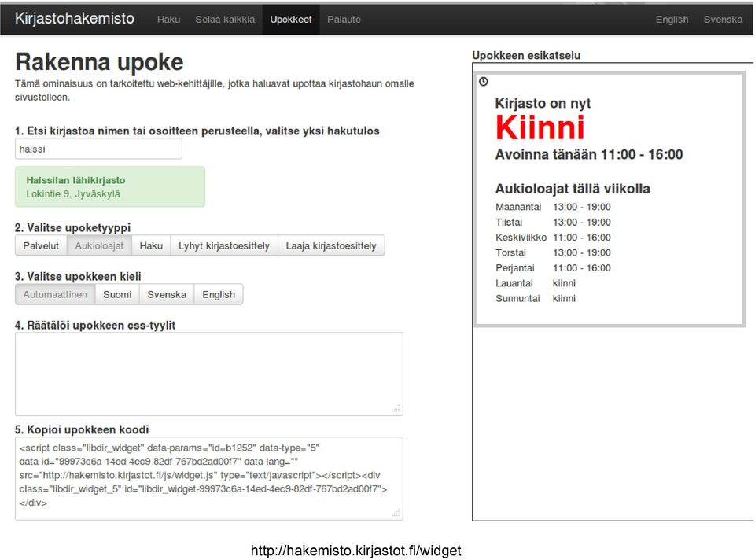The height and width of the screenshot is (560, 755).
Task: Go to the Haku navigation item
Action: tap(168, 20)
